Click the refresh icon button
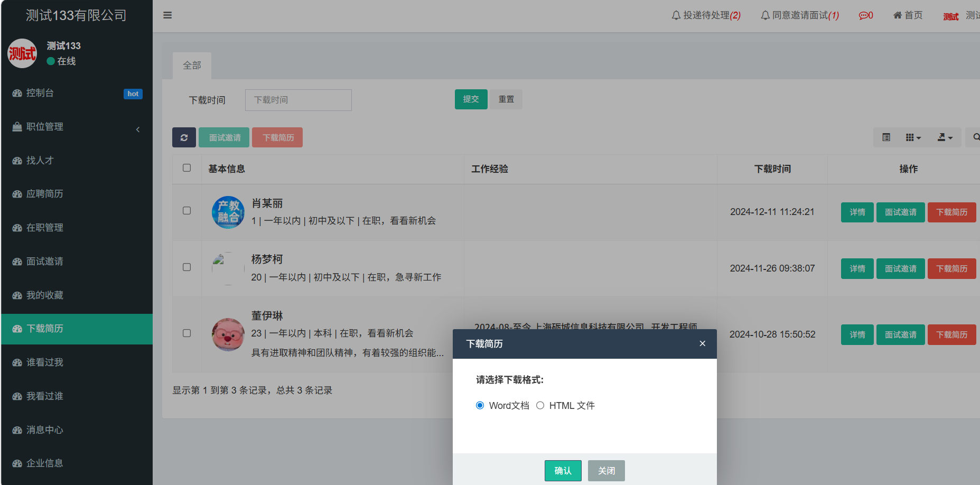The width and height of the screenshot is (980, 485). [x=184, y=137]
